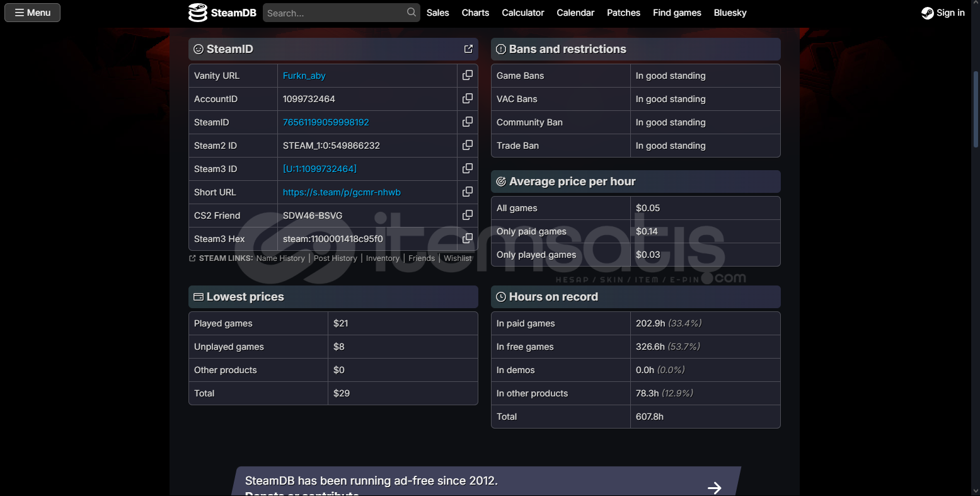Screen dimensions: 980x496
Task: Click the Played games $21 value
Action: click(x=340, y=323)
